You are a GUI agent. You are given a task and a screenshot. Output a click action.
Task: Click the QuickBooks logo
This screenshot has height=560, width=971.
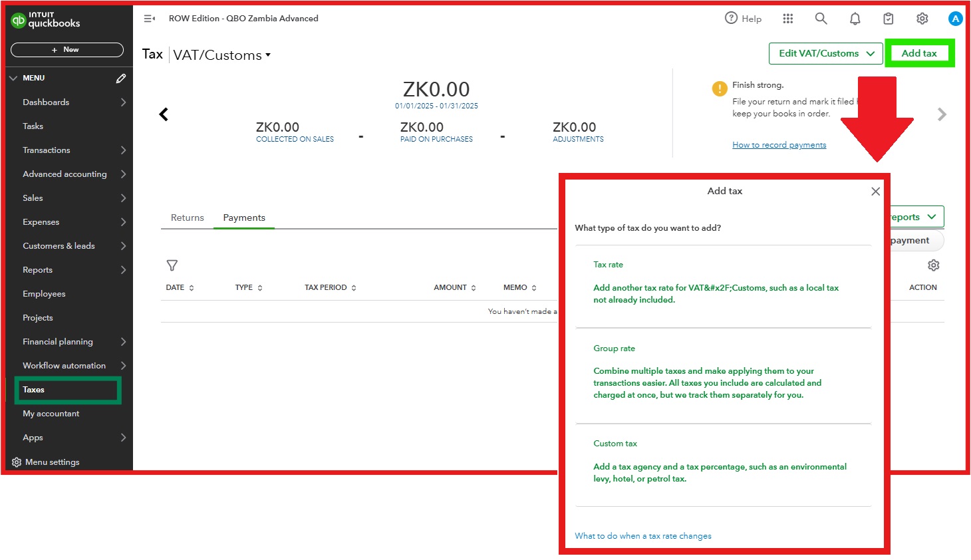pos(45,20)
